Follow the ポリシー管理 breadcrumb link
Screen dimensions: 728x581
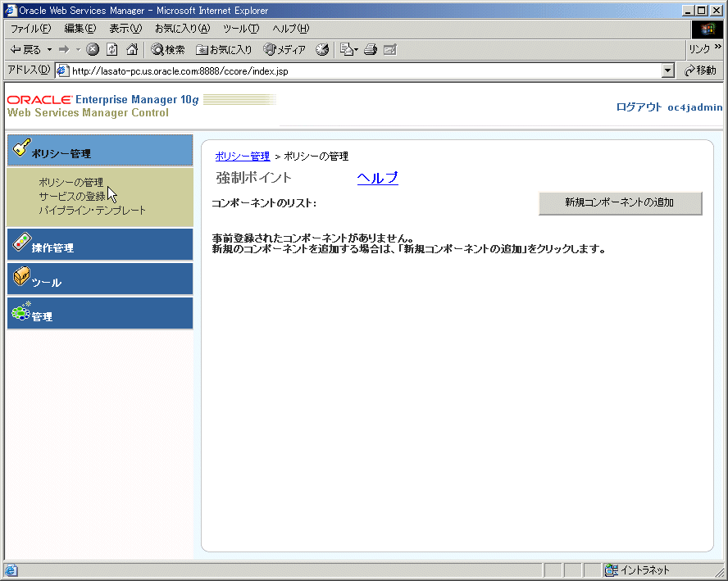(243, 157)
